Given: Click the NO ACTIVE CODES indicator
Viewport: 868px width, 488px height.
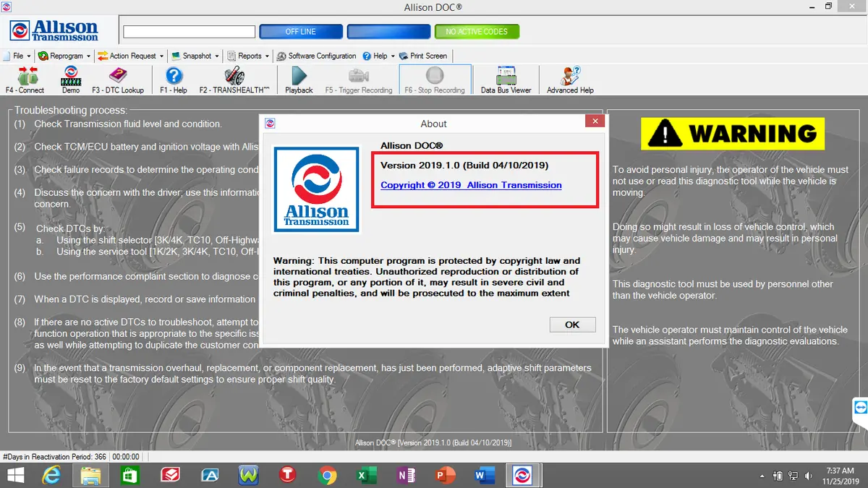Looking at the screenshot, I should [x=477, y=32].
